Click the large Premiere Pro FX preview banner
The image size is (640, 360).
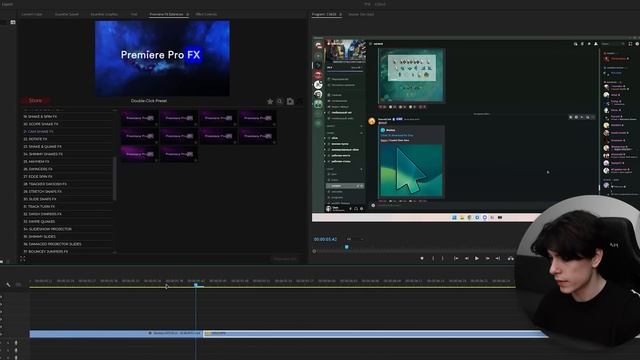(x=162, y=58)
